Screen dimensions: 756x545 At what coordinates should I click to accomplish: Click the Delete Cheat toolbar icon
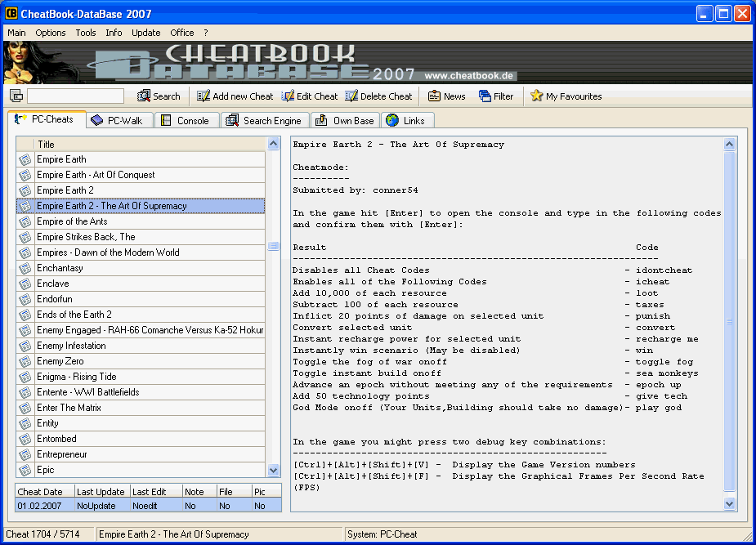350,96
